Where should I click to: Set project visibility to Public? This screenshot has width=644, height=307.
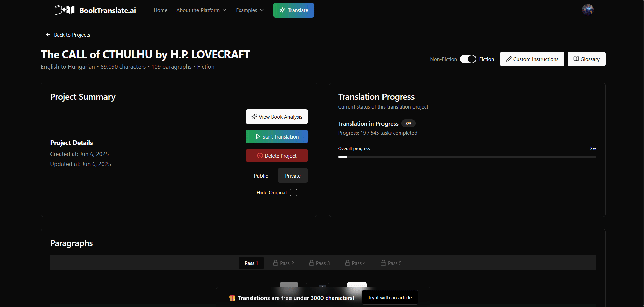point(261,176)
